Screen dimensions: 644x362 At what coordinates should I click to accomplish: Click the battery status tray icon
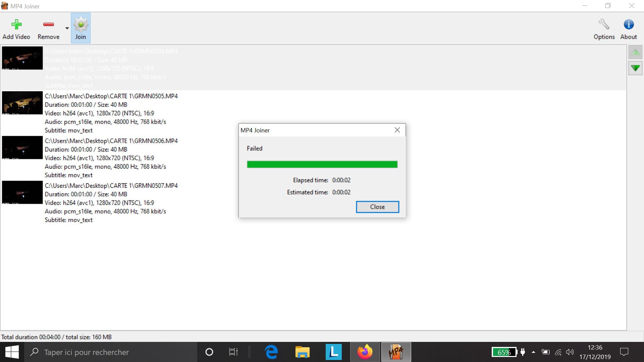pyautogui.click(x=546, y=352)
